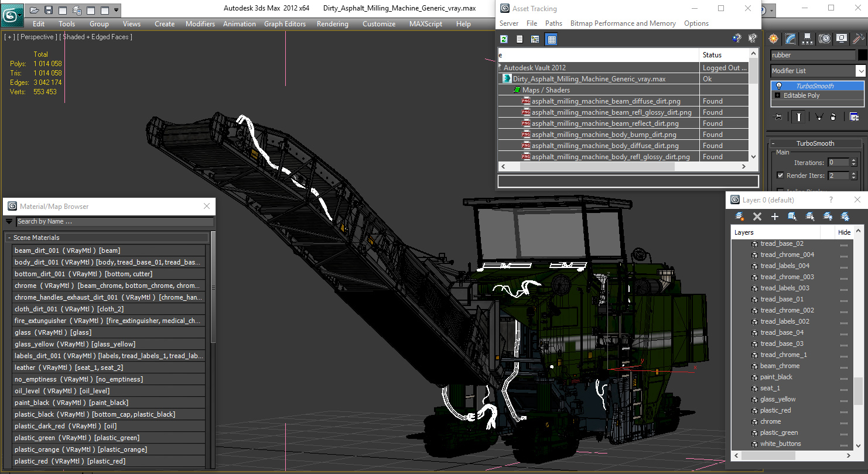Image resolution: width=868 pixels, height=474 pixels.
Task: Click Configure Modifier Sets icon
Action: tap(854, 117)
